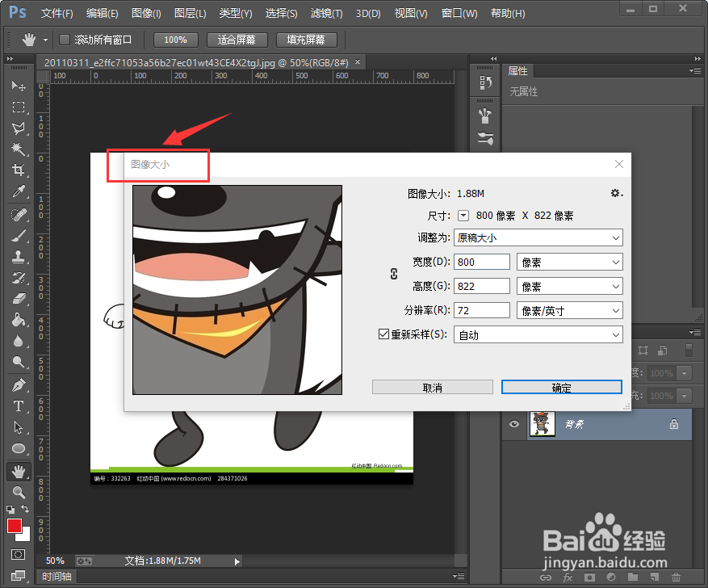Enable scroll all windows checkbox
708x588 pixels.
65,40
